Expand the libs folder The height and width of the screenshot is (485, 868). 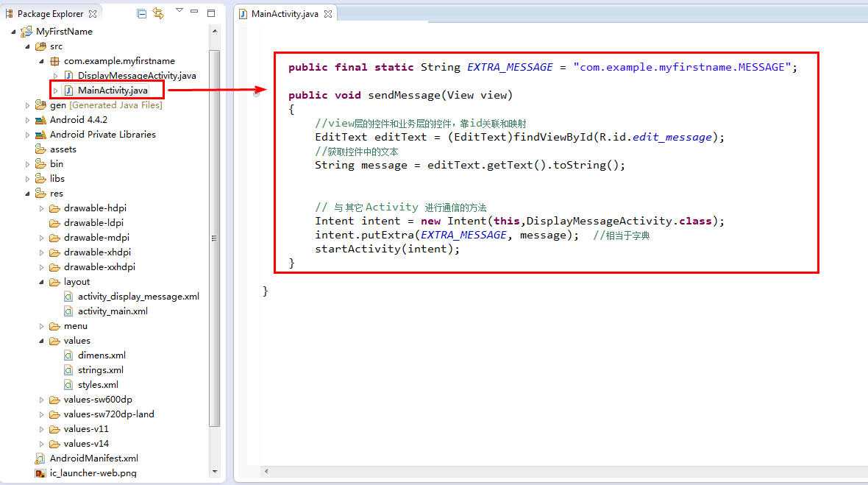tap(27, 179)
